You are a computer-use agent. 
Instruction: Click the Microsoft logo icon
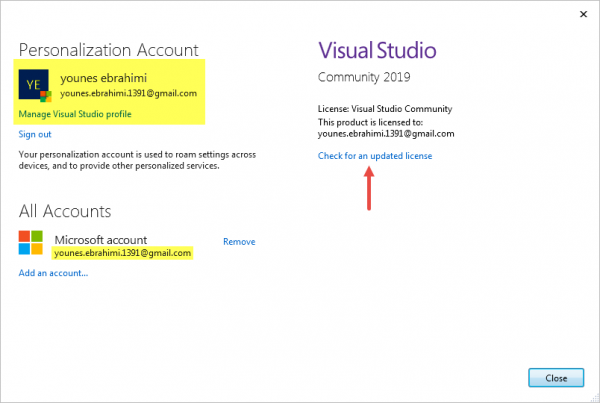tap(31, 243)
